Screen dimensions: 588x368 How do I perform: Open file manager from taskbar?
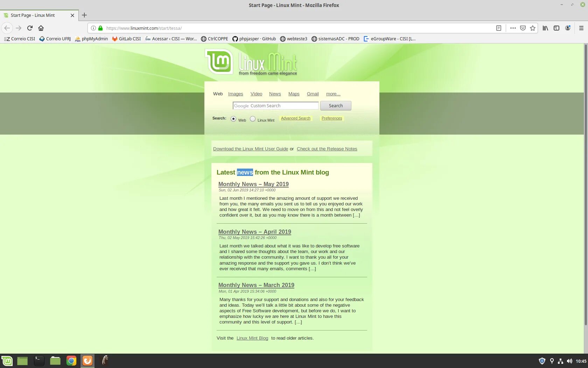(55, 361)
